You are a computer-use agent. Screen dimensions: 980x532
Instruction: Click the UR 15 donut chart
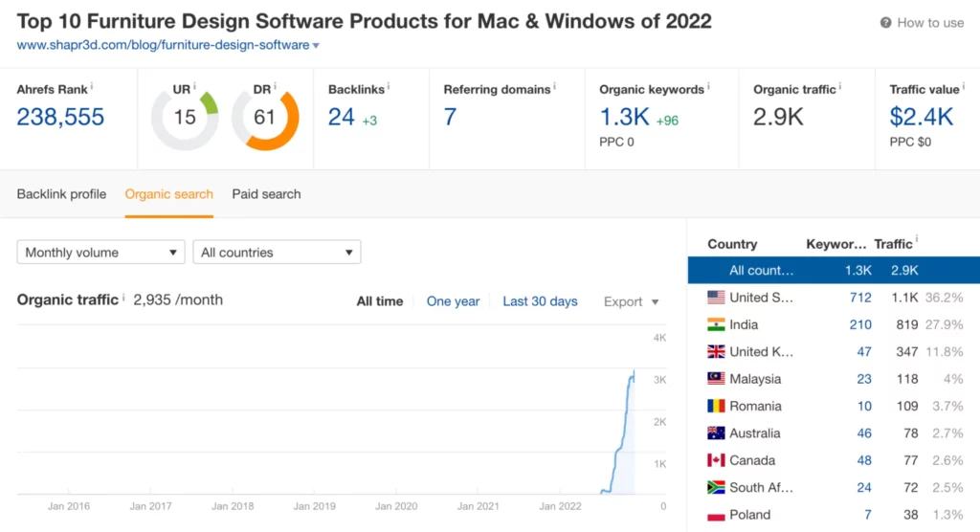coord(185,118)
